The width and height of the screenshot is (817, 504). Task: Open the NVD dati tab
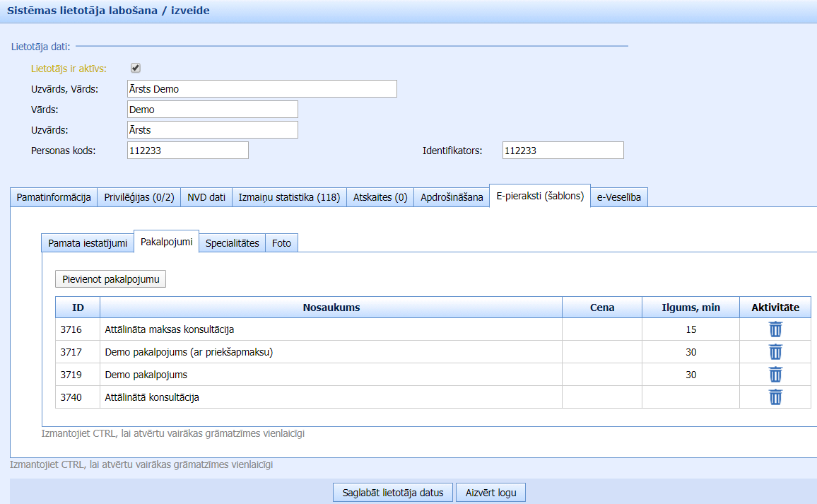[206, 198]
